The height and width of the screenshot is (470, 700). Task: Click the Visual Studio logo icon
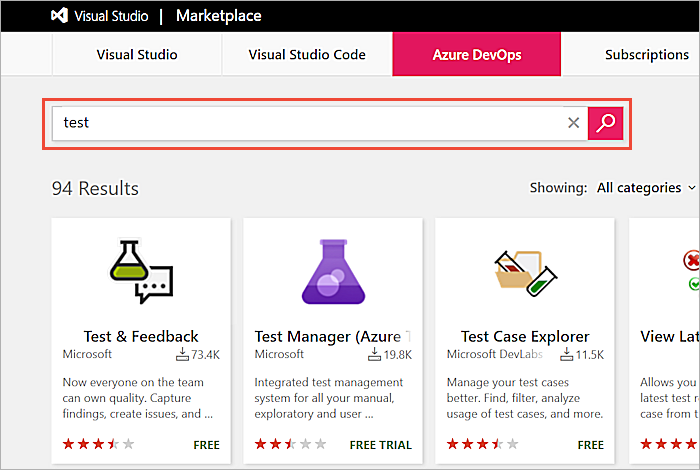click(59, 16)
